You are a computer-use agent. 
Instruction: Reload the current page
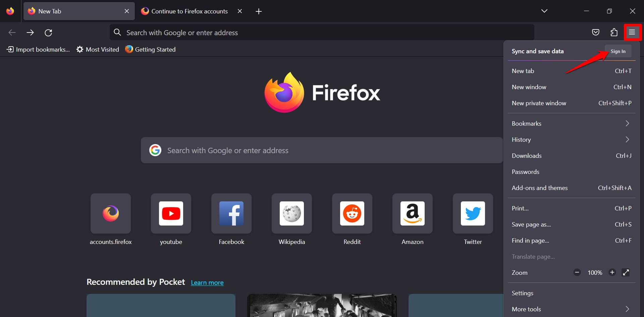point(48,33)
